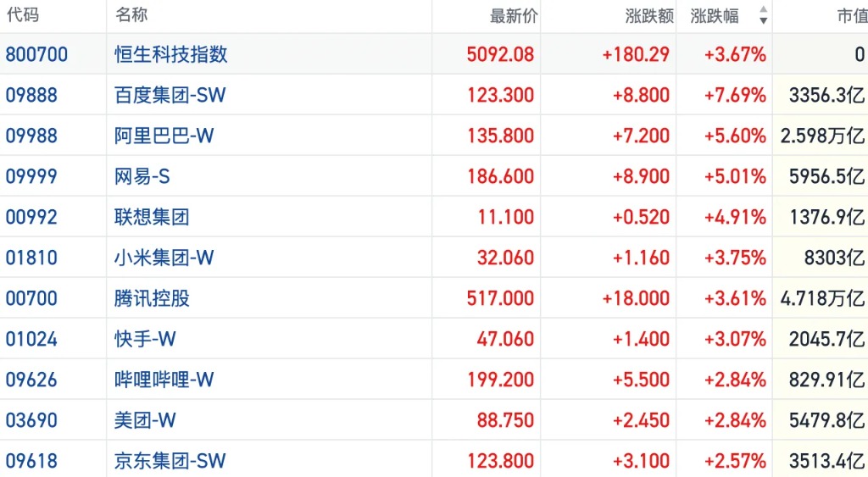The height and width of the screenshot is (477, 868).
Task: Open the 恒生科技指数 index name
Action: [x=171, y=54]
